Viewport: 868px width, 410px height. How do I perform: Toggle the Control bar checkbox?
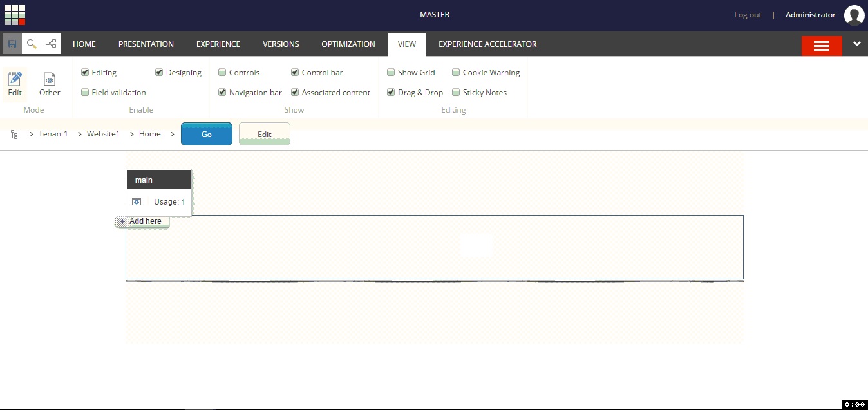tap(295, 72)
